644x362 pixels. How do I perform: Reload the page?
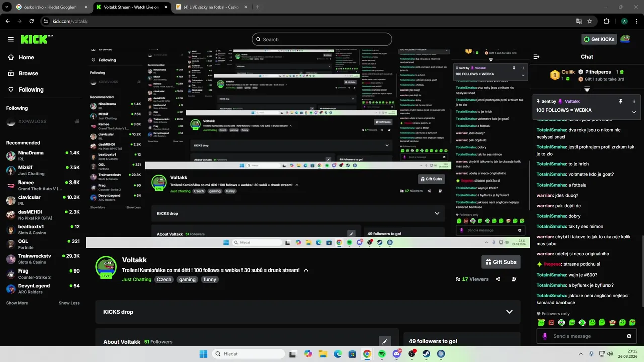tap(31, 21)
